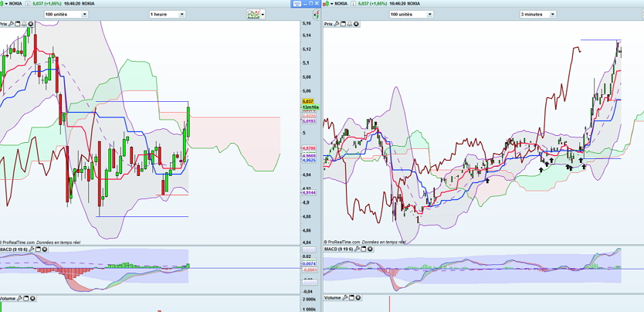This screenshot has width=644, height=312.
Task: Open right Volume settings wrench
Action: pyautogui.click(x=345, y=298)
